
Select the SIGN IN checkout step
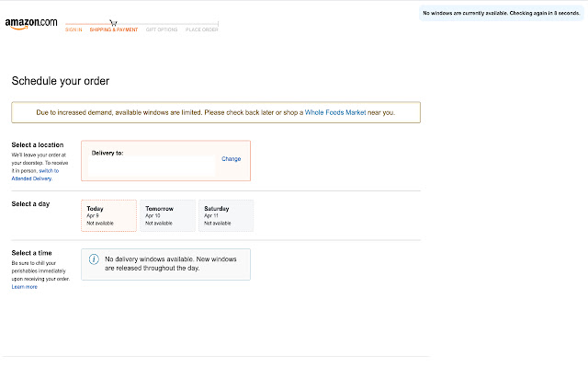(x=73, y=29)
